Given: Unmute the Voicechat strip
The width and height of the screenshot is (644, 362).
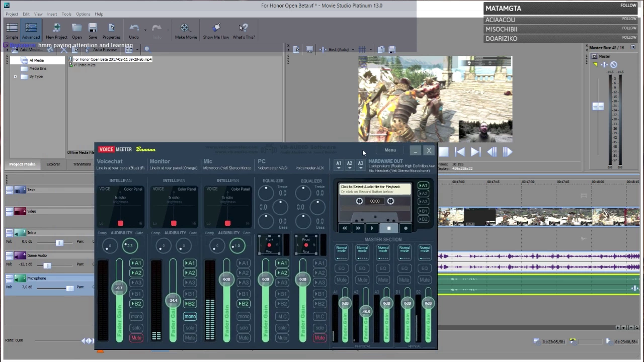Looking at the screenshot, I should (x=136, y=338).
